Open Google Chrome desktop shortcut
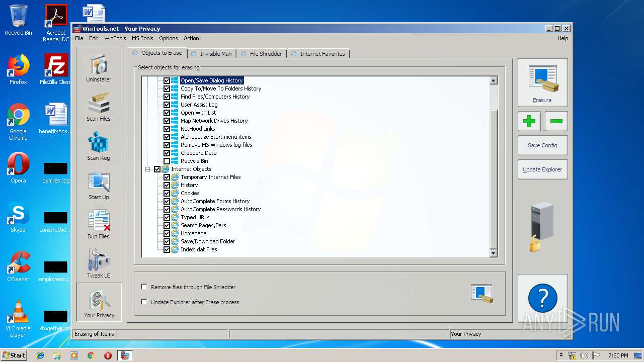Image resolution: width=644 pixels, height=362 pixels. point(18,122)
